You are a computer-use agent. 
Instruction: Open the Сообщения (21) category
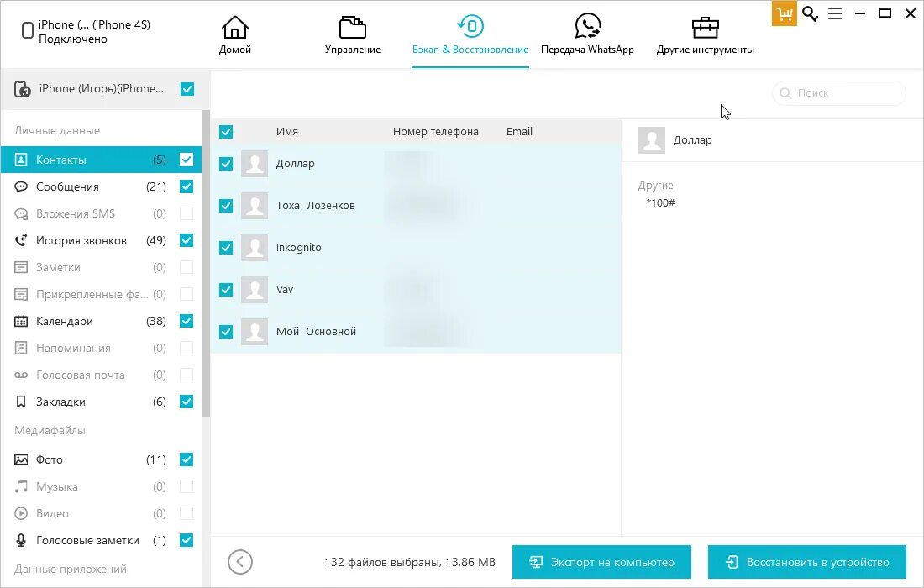(101, 186)
